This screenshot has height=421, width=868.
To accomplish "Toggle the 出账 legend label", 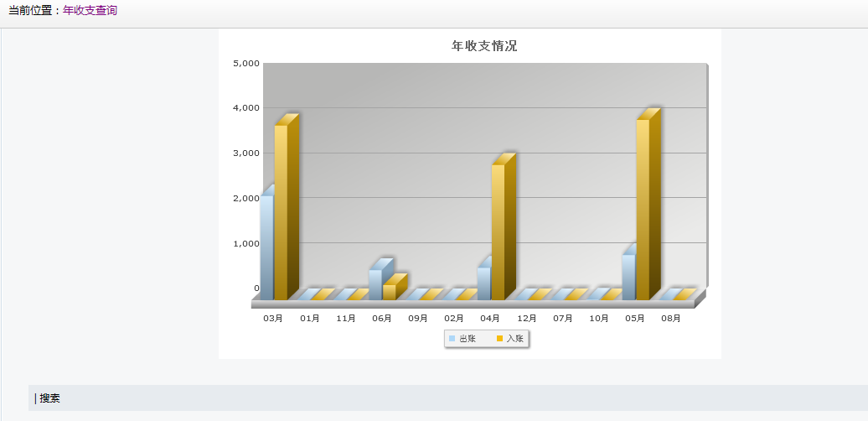I will click(x=468, y=339).
